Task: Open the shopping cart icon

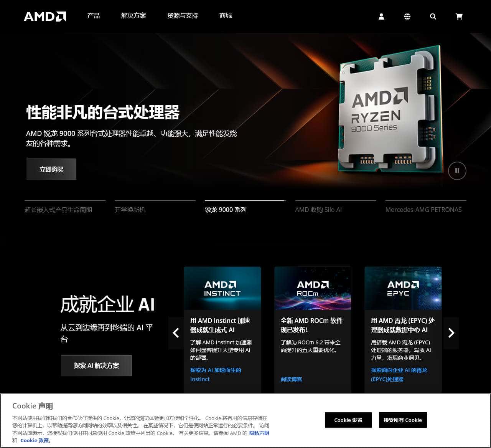Action: pos(459,17)
